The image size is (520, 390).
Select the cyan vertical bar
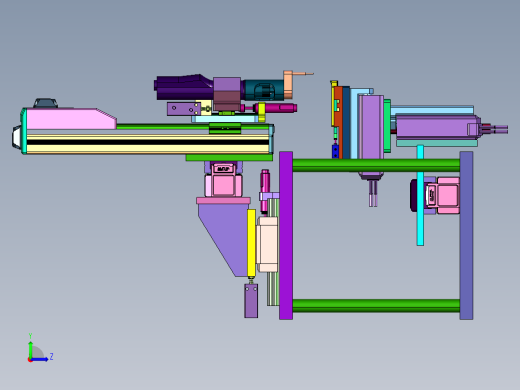420,195
